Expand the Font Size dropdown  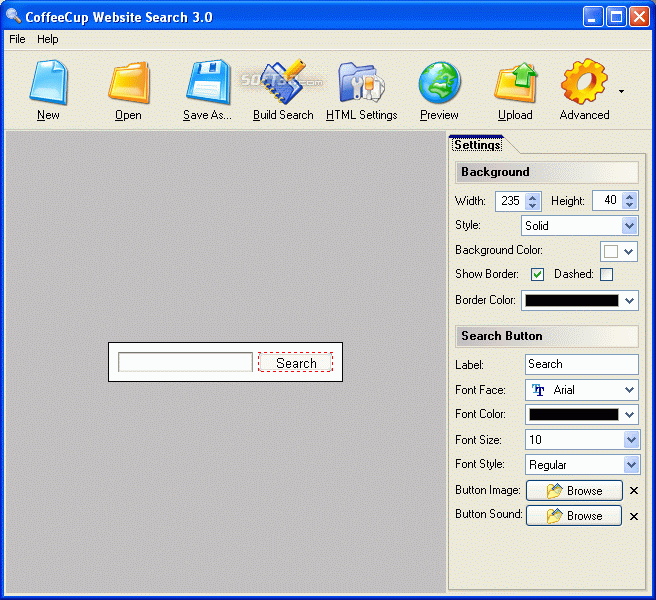[x=582, y=440]
